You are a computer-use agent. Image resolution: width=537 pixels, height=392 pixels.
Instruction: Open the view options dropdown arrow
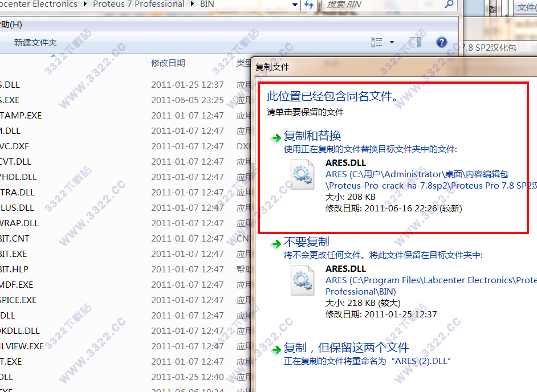pyautogui.click(x=392, y=42)
